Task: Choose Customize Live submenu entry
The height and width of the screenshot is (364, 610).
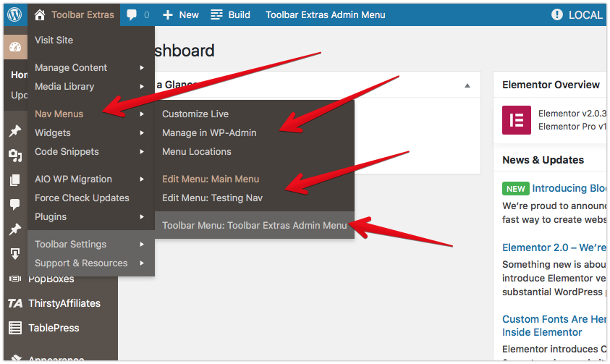Action: pyautogui.click(x=195, y=114)
